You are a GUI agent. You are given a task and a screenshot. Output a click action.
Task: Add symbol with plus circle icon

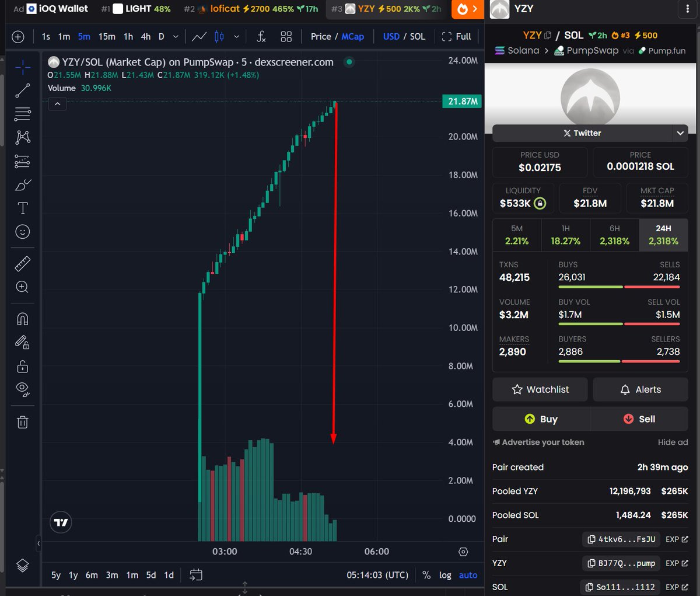[18, 37]
